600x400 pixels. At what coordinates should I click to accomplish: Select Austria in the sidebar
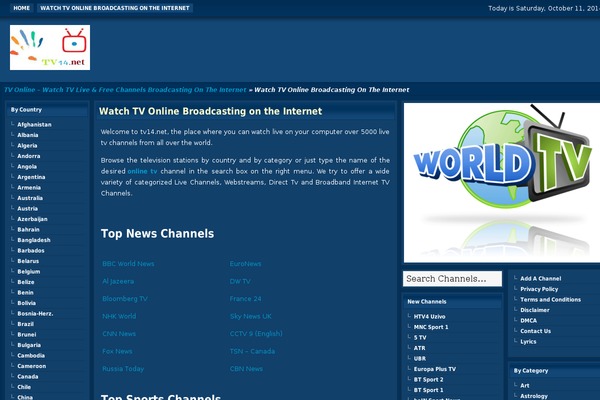[x=28, y=209]
